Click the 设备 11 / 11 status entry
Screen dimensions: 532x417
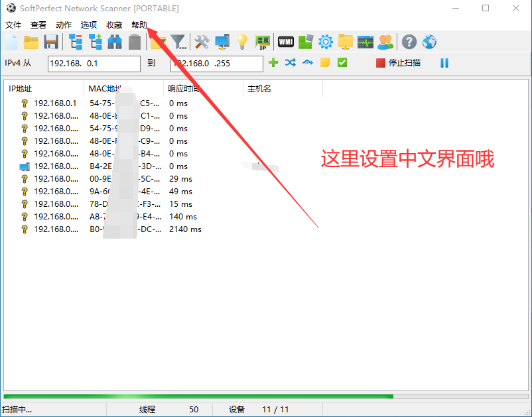point(259,410)
